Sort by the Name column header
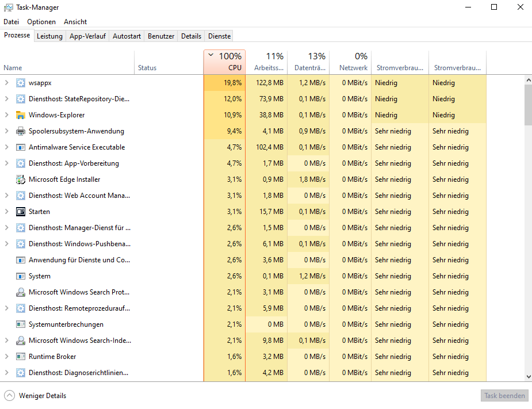Viewport: 532px width, 409px height. pyautogui.click(x=68, y=62)
